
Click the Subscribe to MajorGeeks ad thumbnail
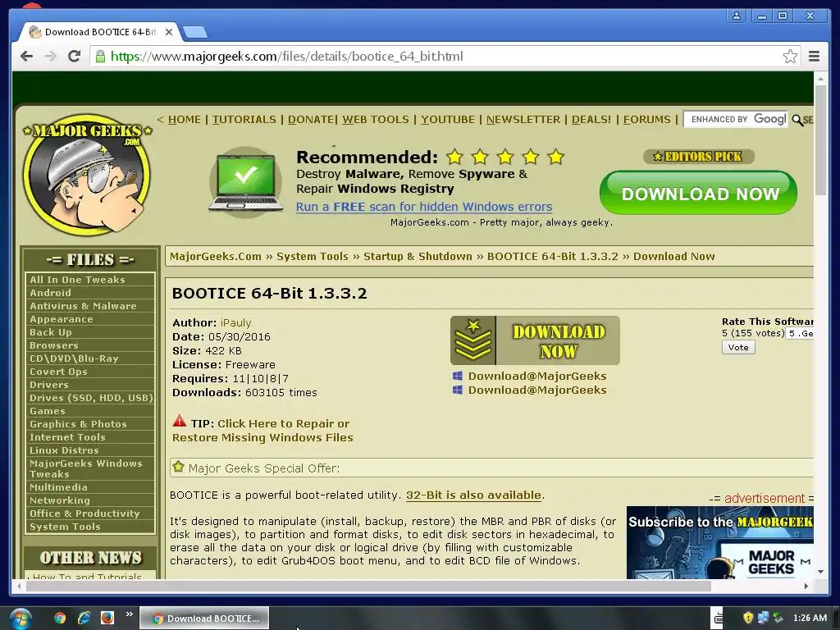click(x=720, y=542)
